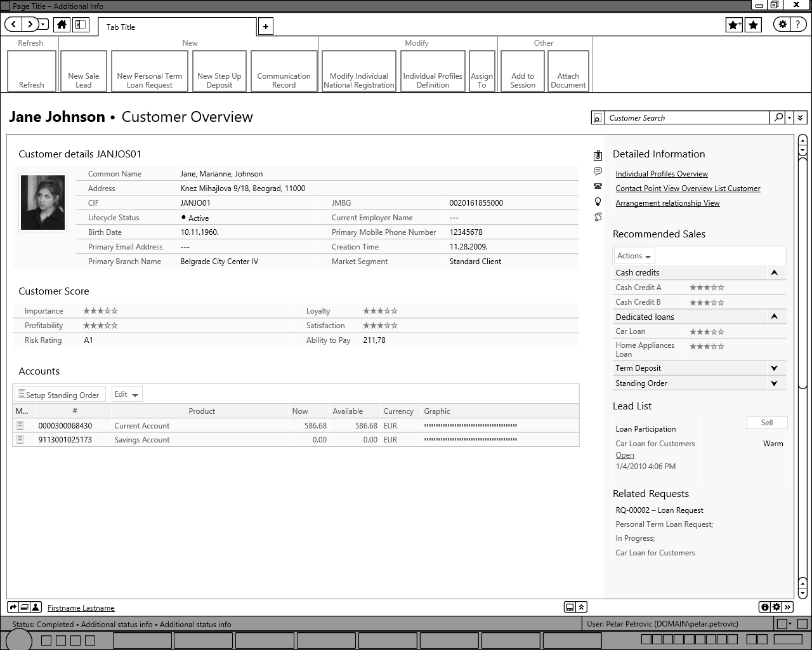Screen dimensions: 812x650
Task: Open search options dropdown arrow
Action: [x=789, y=117]
